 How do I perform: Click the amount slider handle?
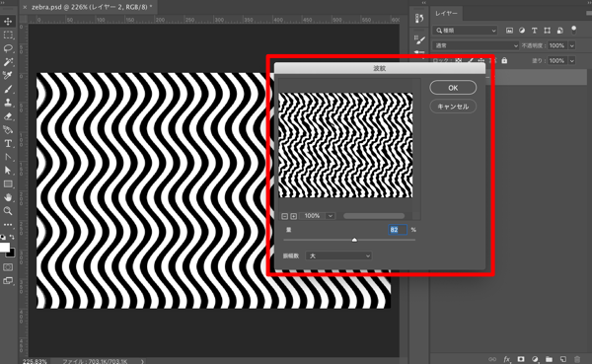(x=354, y=240)
